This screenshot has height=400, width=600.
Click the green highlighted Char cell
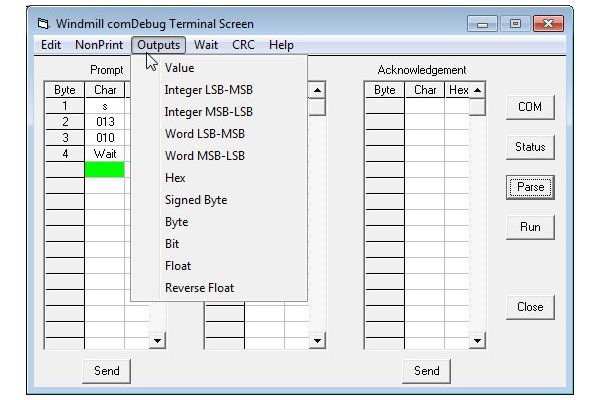tap(104, 170)
